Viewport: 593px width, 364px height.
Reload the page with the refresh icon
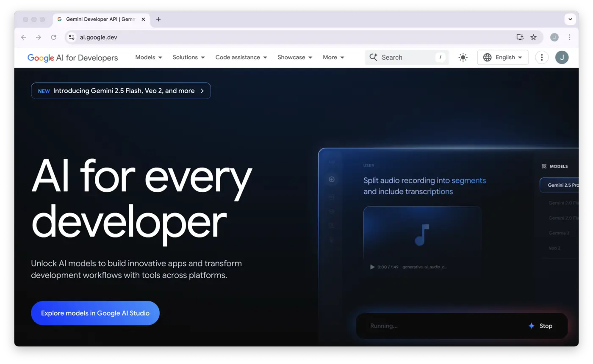click(x=54, y=37)
